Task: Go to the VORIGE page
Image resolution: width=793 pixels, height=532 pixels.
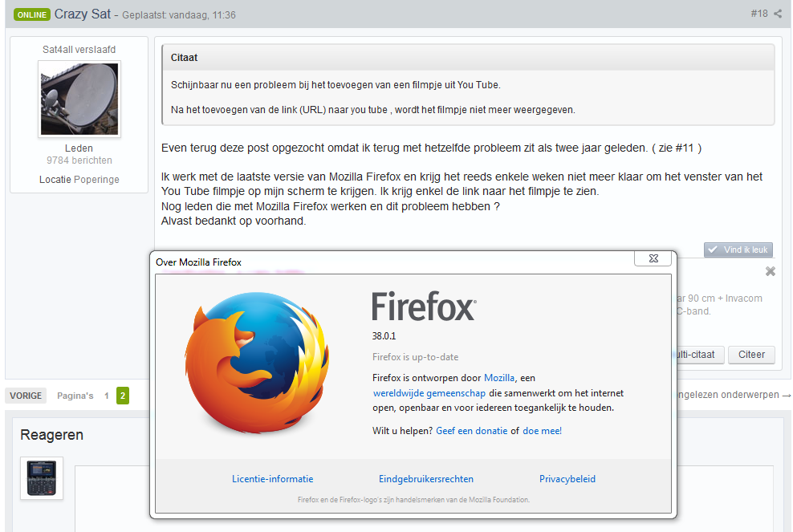Action: pyautogui.click(x=26, y=396)
